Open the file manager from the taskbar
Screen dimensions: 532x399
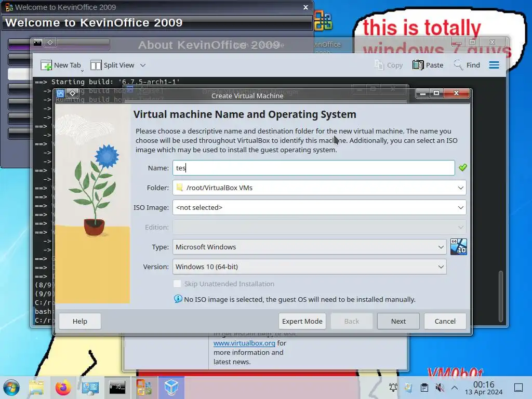[x=36, y=388]
